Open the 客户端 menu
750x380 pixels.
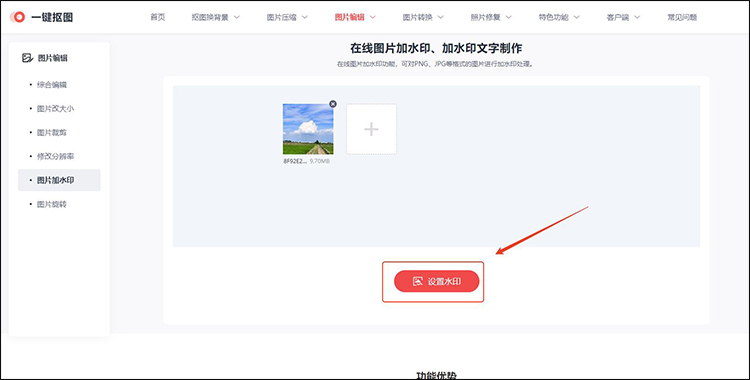(618, 17)
